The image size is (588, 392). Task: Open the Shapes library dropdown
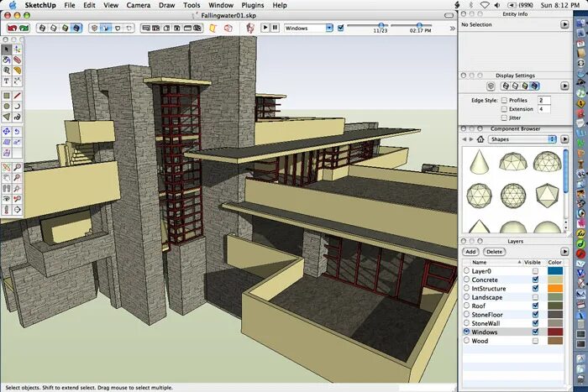[522, 139]
